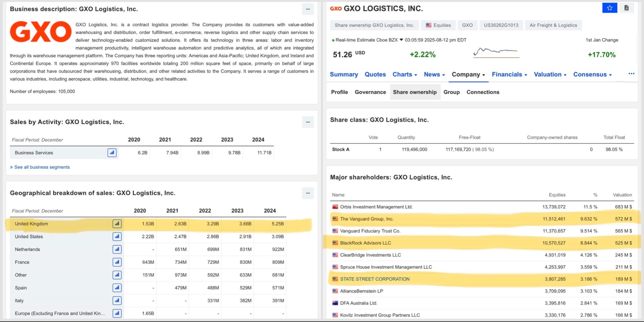
Task: Collapse Geographical breakdown of sales panel
Action: [x=308, y=193]
